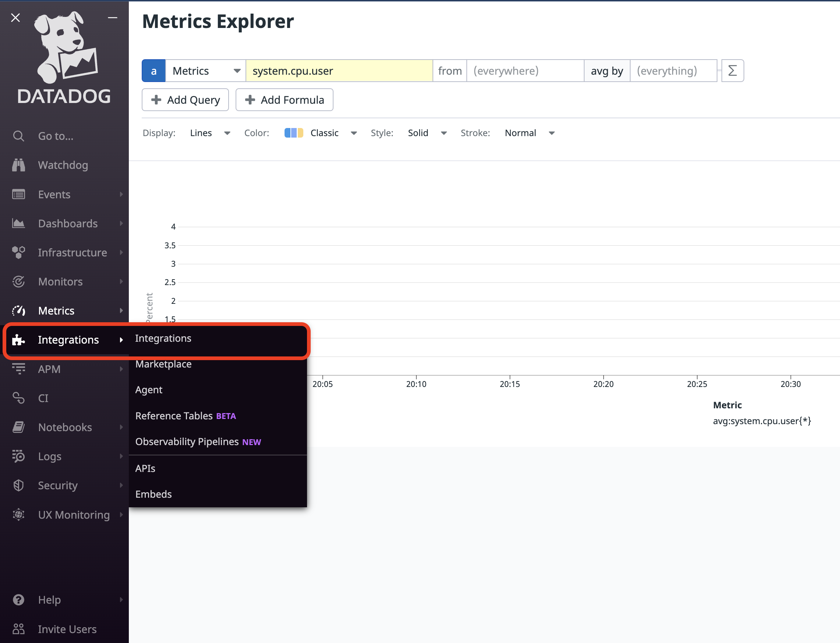Image resolution: width=840 pixels, height=643 pixels.
Task: Expand the Notebooks submenu arrow
Action: [121, 427]
